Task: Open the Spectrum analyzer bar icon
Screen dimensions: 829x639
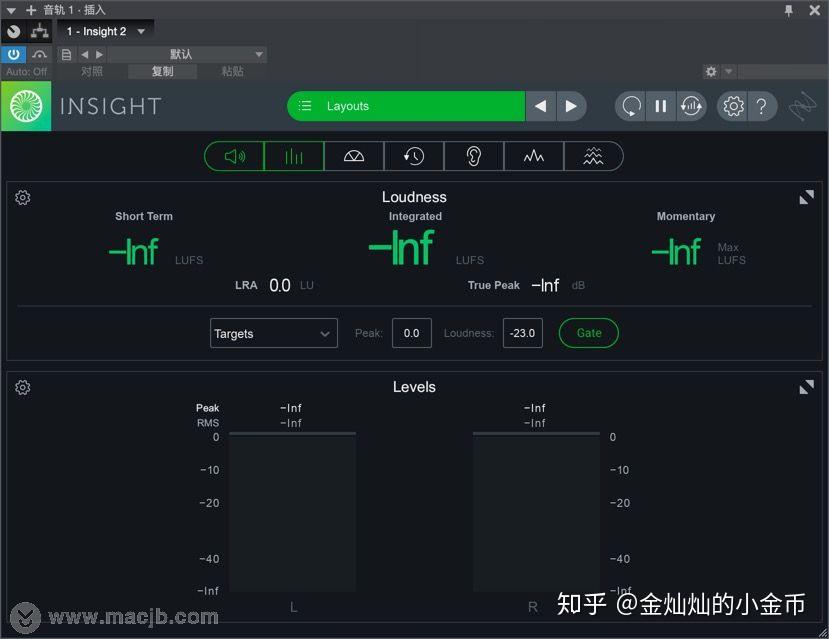Action: [x=293, y=156]
